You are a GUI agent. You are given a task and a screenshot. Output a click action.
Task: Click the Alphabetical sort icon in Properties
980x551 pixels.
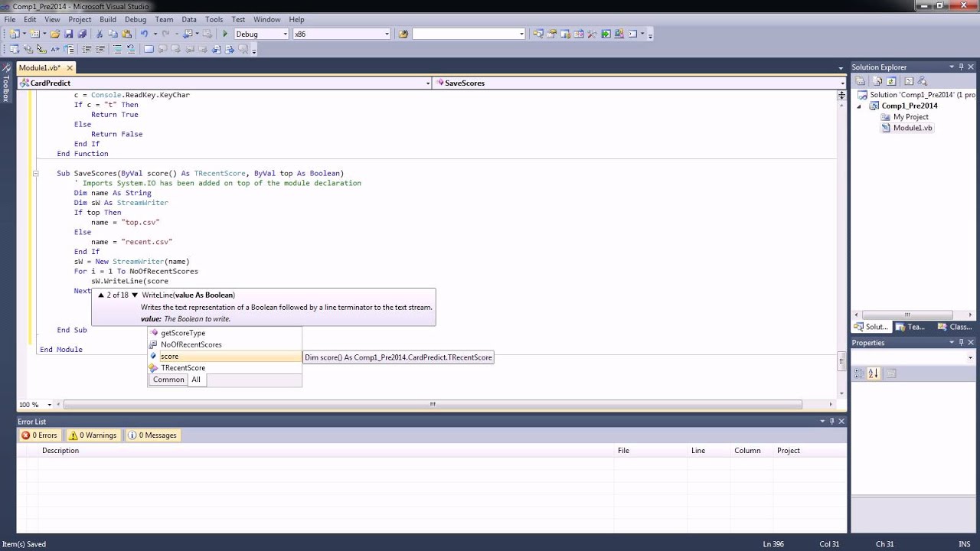[874, 373]
